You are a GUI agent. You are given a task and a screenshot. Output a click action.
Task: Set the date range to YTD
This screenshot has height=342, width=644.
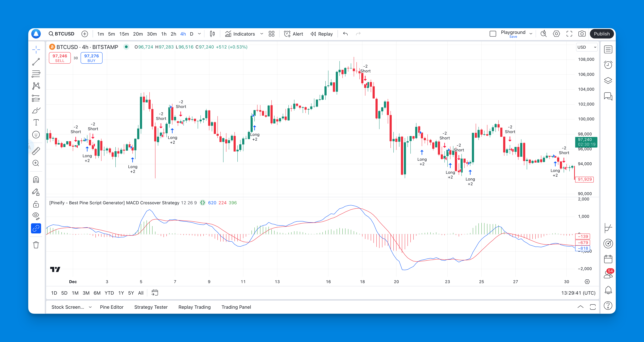tap(109, 293)
